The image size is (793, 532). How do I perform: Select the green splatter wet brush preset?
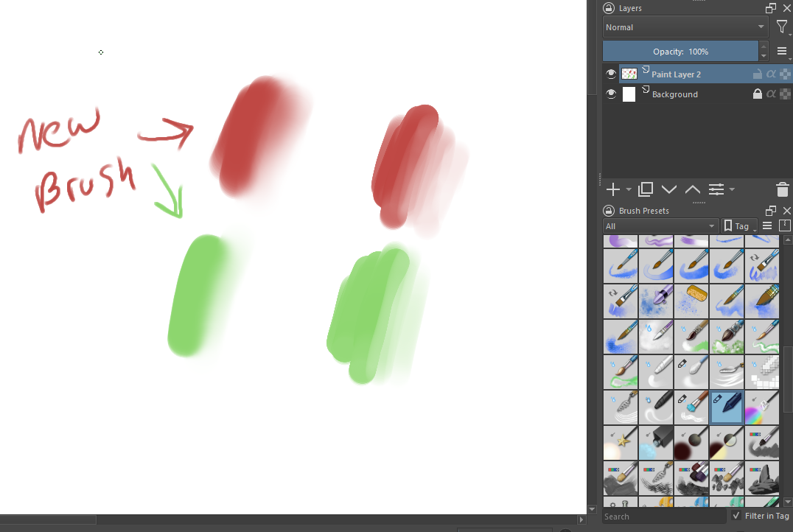(727, 336)
